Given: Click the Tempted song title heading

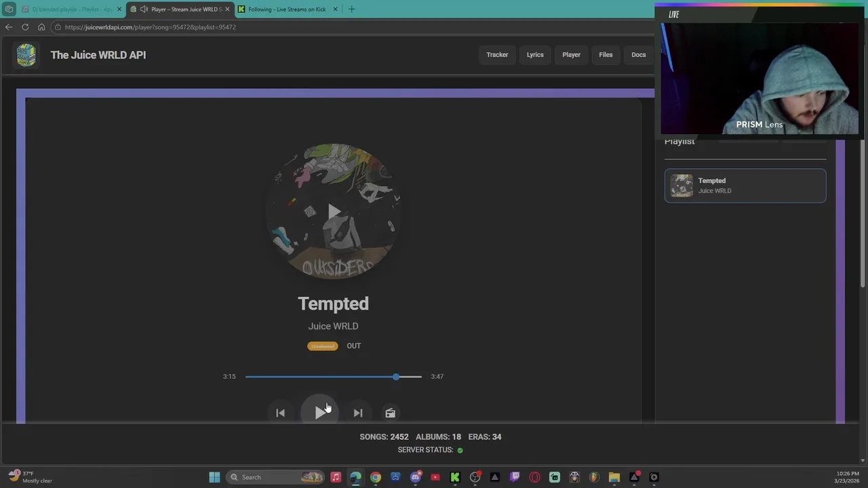Looking at the screenshot, I should tap(333, 304).
